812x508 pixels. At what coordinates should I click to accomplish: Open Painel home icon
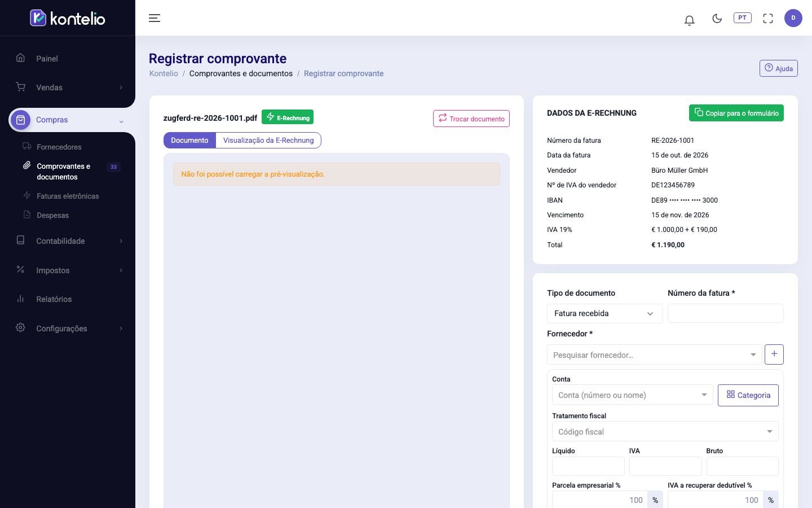point(20,58)
